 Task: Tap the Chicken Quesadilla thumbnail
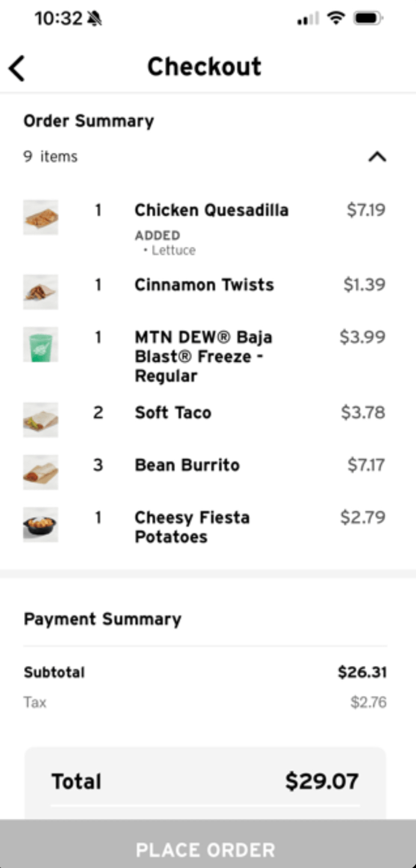(41, 217)
